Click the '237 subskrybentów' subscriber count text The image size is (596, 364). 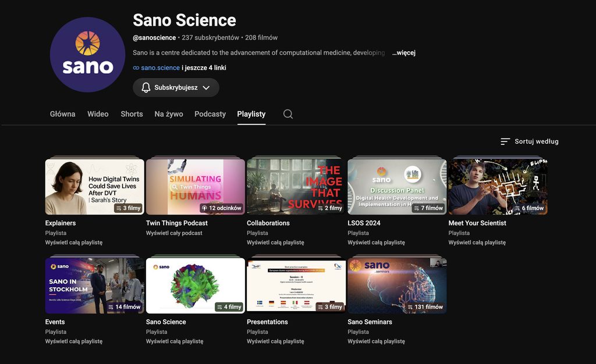click(210, 38)
